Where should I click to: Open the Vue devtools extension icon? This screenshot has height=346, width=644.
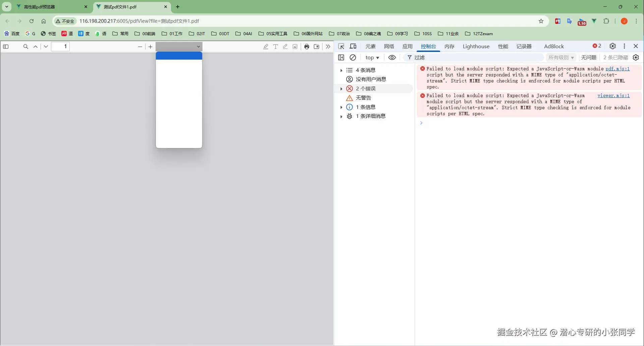click(594, 21)
